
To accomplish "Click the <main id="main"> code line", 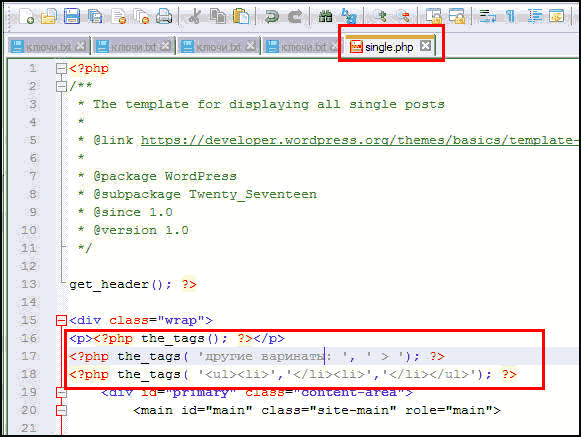I will (x=317, y=410).
